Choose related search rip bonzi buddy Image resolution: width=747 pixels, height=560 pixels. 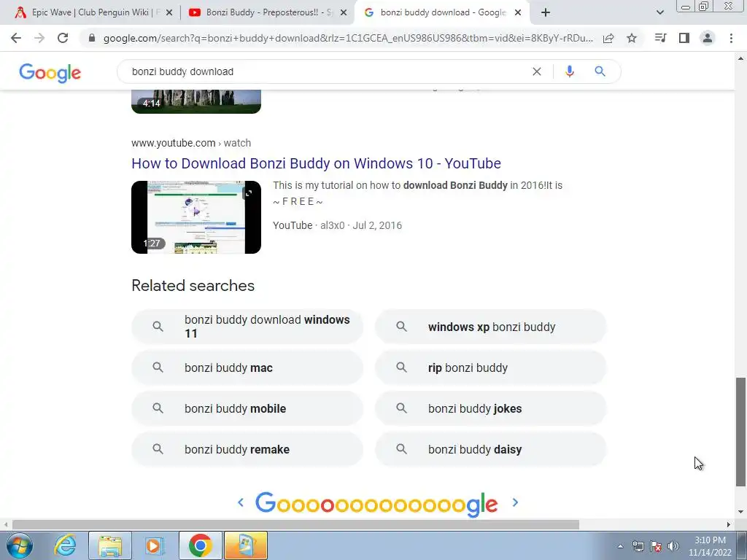[491, 367]
